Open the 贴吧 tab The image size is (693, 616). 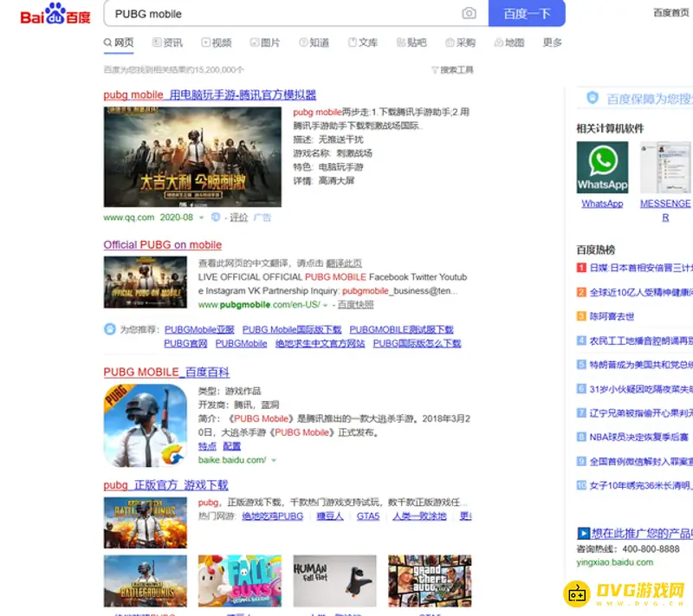coord(412,42)
